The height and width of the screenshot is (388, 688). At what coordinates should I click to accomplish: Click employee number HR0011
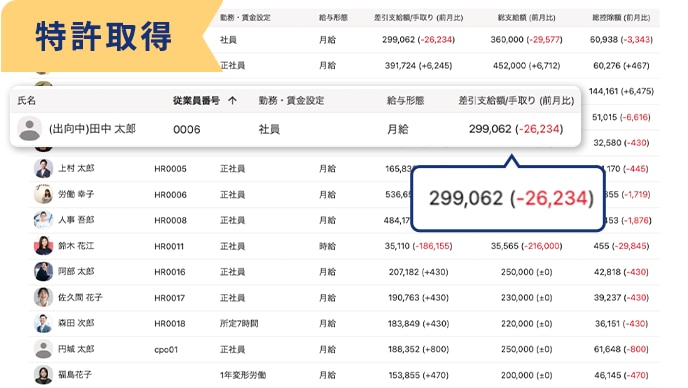(169, 246)
